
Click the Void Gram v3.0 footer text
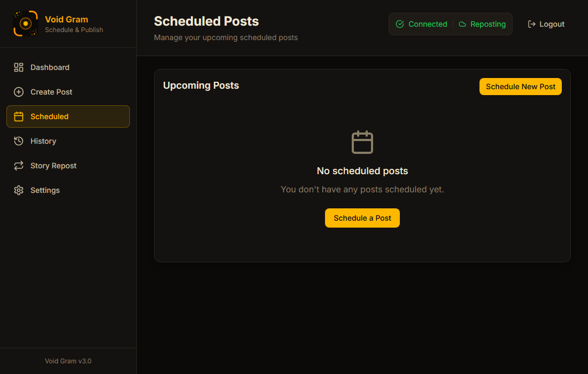68,361
